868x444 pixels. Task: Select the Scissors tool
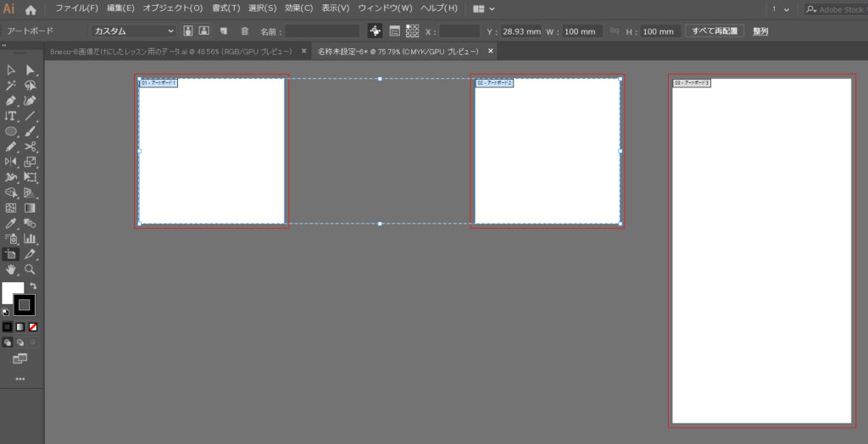click(31, 147)
